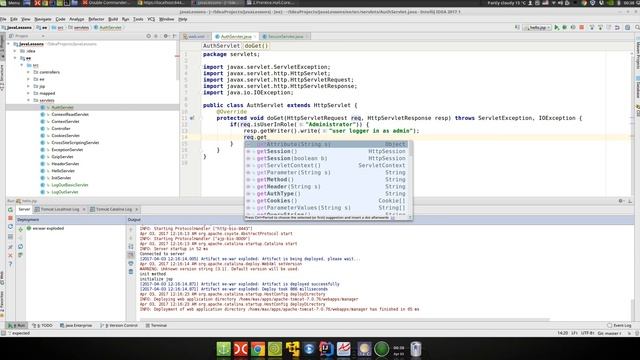Refresh deployment status icon
Image resolution: width=640 pixels, height=360 pixels.
[20, 247]
